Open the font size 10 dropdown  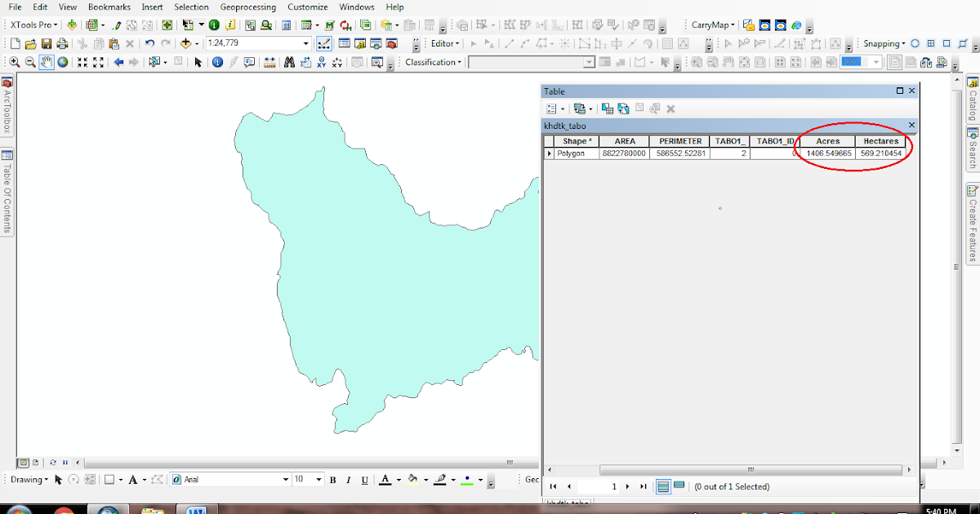click(x=318, y=480)
